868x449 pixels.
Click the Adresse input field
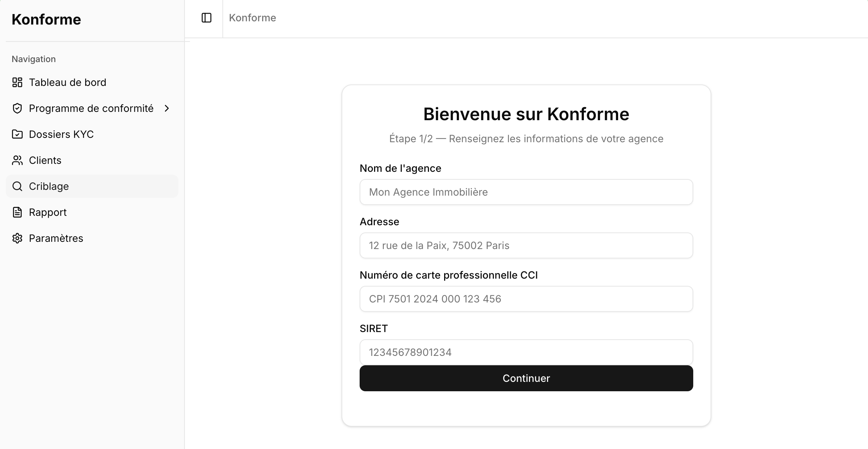(526, 245)
